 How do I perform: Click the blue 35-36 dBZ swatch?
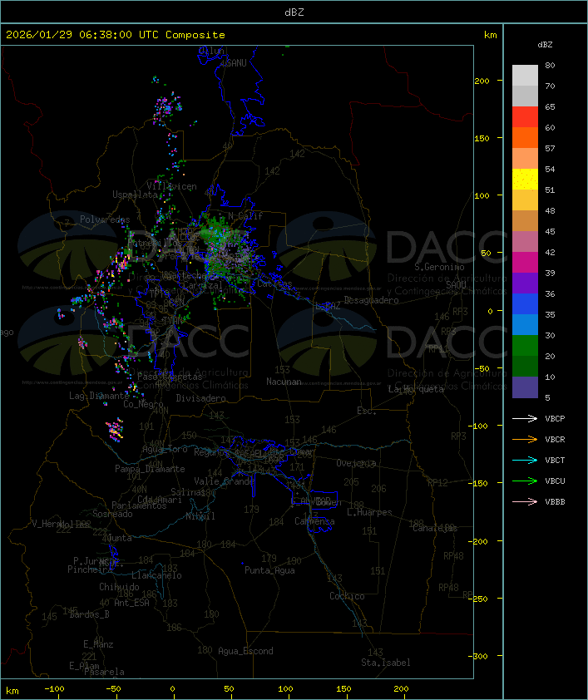(525, 304)
